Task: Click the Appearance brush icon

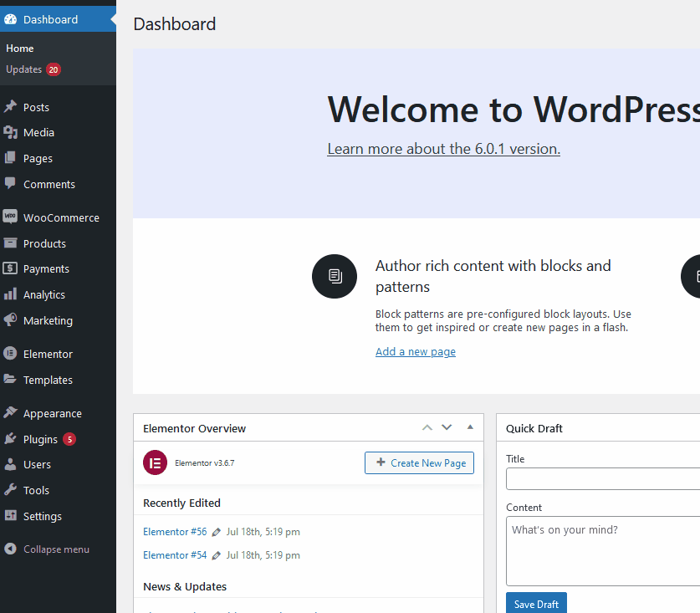Action: click(12, 412)
